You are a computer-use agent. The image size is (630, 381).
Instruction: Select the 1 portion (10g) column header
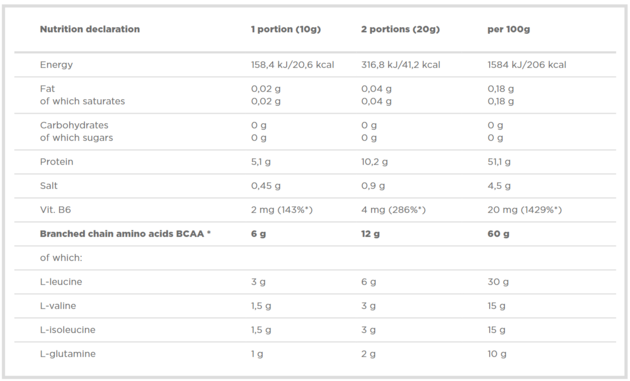286,29
